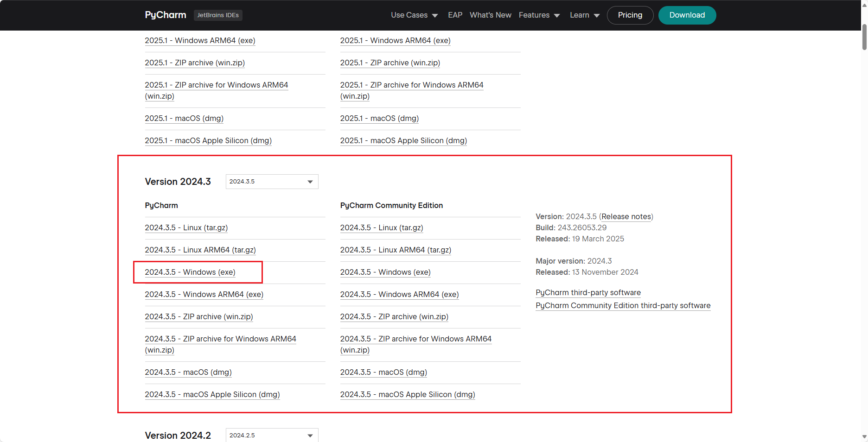The image size is (868, 442).
Task: Click the teal Download button
Action: 687,15
